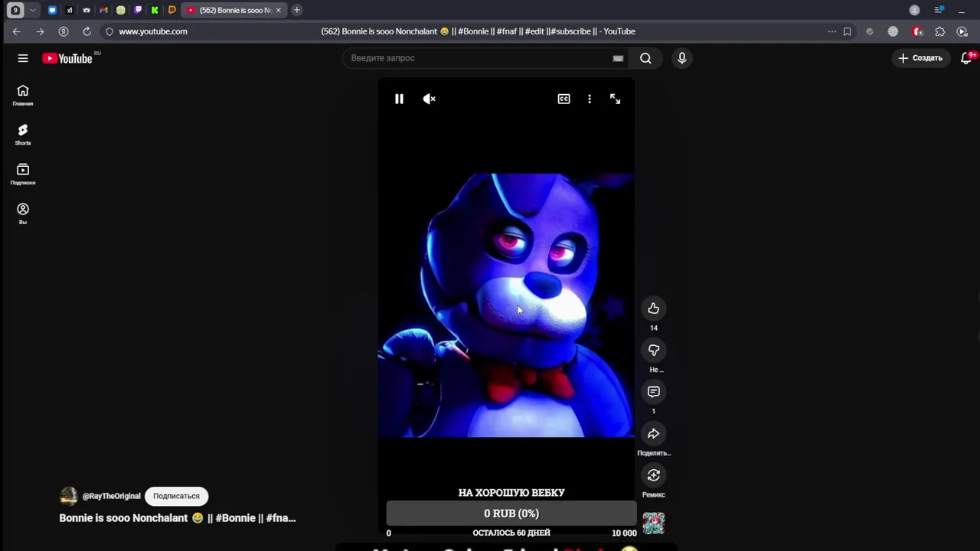Open the browser main menu lines icon
Image resolution: width=980 pixels, height=551 pixels.
pyautogui.click(x=938, y=10)
